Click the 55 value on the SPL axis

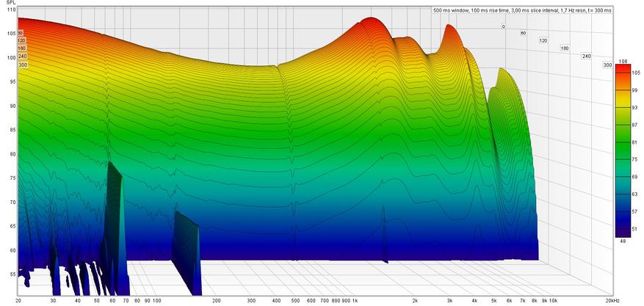(13, 274)
